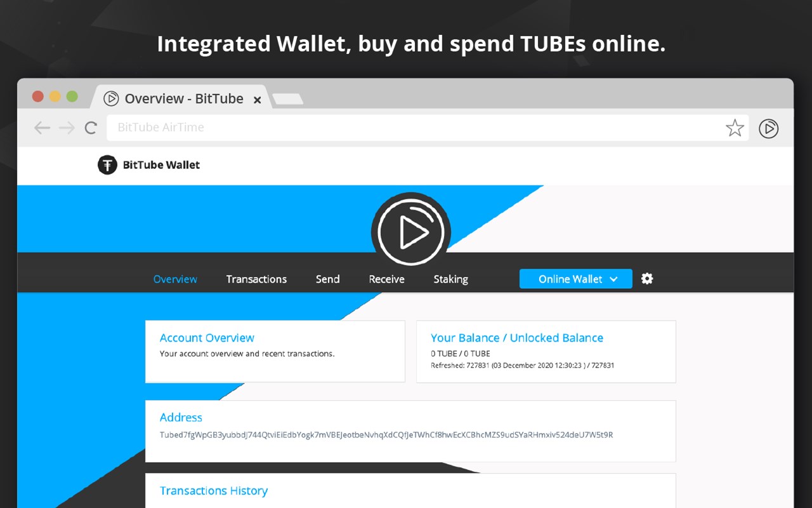The image size is (812, 508).
Task: Click the Address heading
Action: [x=181, y=417]
